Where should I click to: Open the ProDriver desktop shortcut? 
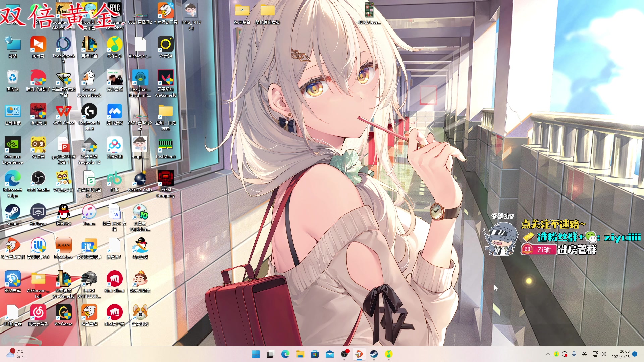(64, 248)
